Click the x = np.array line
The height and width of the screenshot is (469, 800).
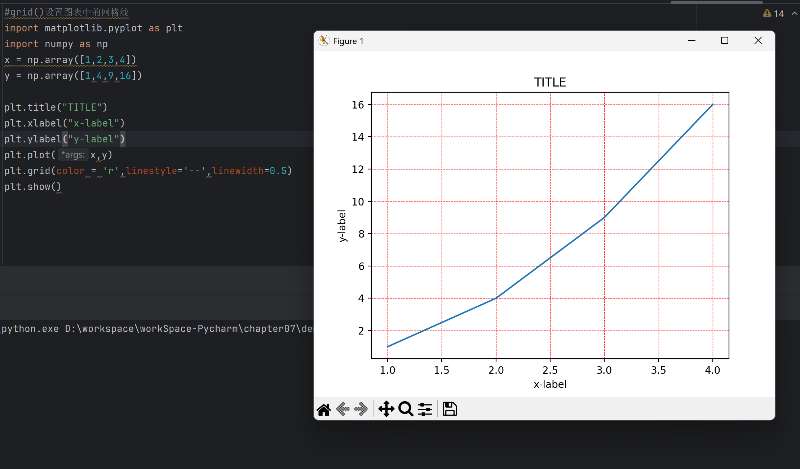tap(70, 60)
